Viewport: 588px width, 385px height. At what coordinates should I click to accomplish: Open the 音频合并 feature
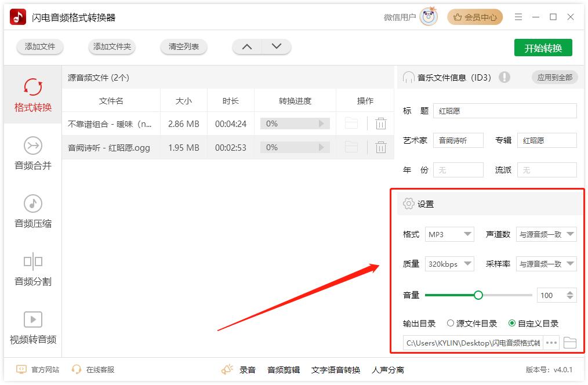(32, 154)
